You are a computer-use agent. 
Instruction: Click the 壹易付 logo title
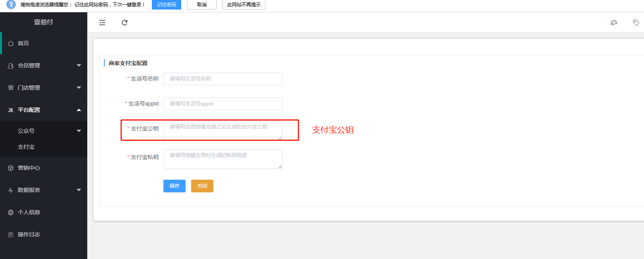(x=43, y=22)
